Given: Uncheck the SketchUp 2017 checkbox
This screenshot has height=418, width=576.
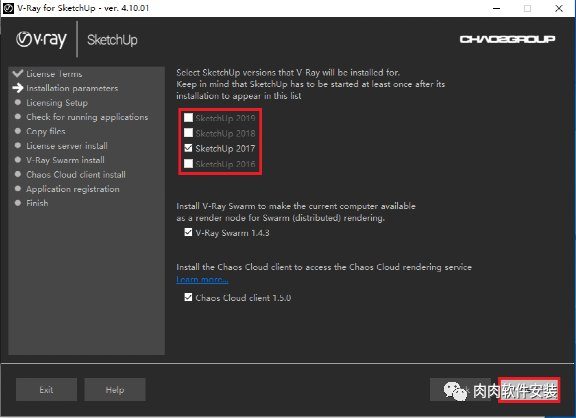Looking at the screenshot, I should click(188, 148).
